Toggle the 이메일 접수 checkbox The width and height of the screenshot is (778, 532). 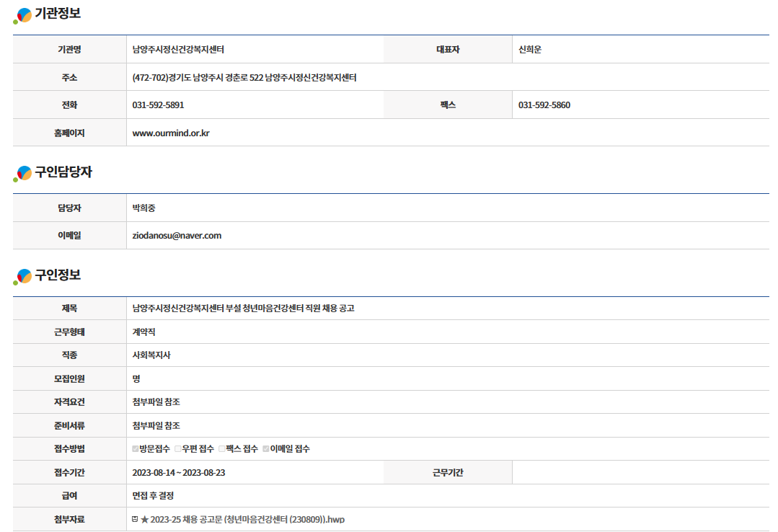[266, 449]
